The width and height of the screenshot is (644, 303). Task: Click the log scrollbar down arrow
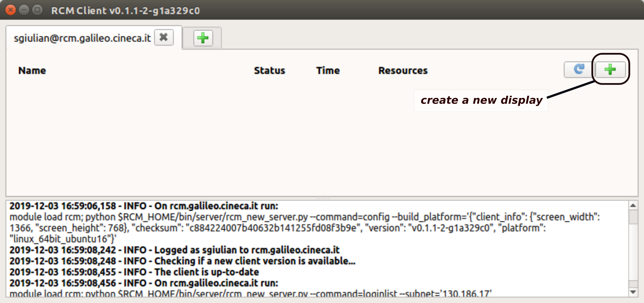pyautogui.click(x=633, y=292)
